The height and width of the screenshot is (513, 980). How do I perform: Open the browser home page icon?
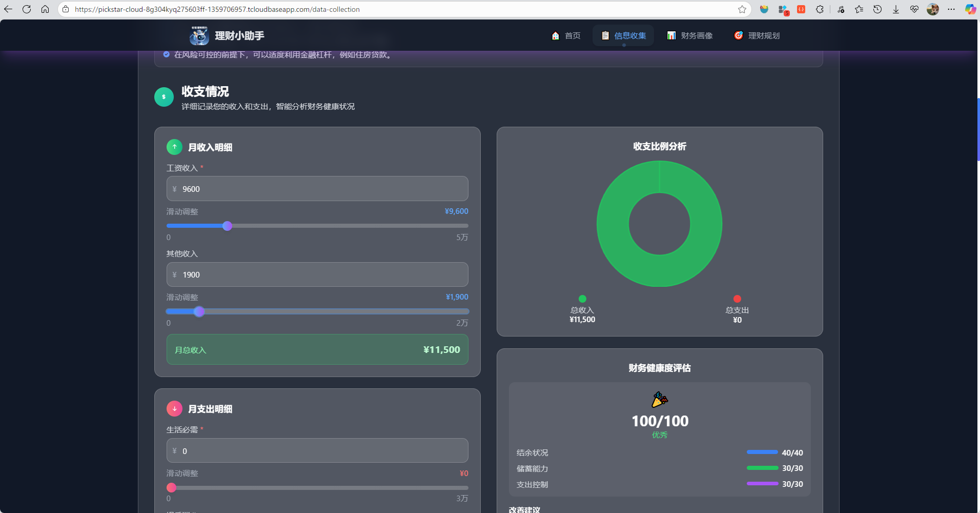click(x=45, y=9)
